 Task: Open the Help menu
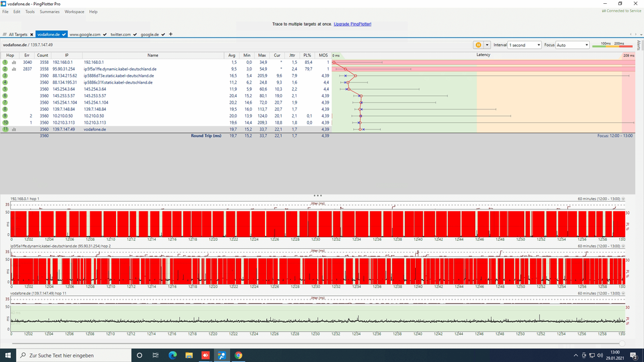tap(93, 12)
